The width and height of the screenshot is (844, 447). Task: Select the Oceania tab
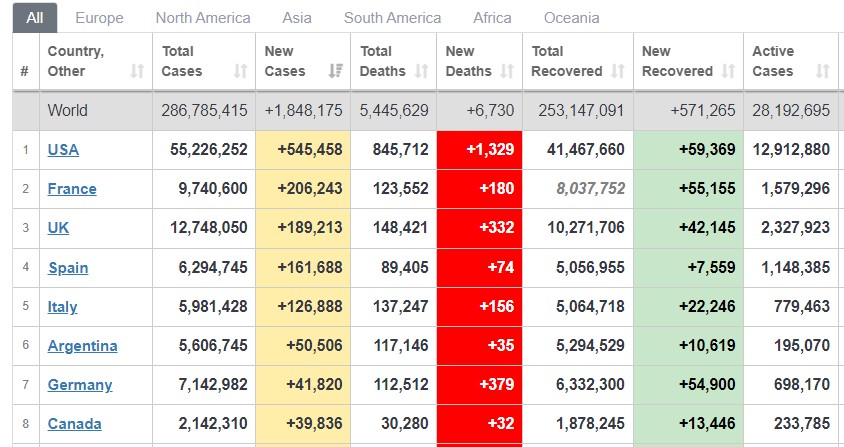pos(572,18)
